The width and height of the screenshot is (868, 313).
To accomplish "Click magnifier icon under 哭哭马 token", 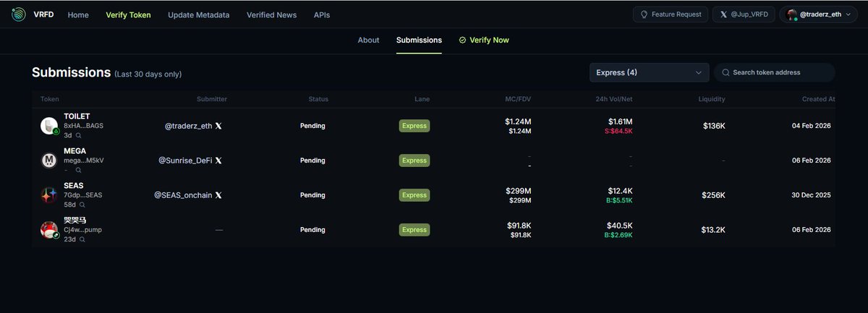I will (x=82, y=239).
